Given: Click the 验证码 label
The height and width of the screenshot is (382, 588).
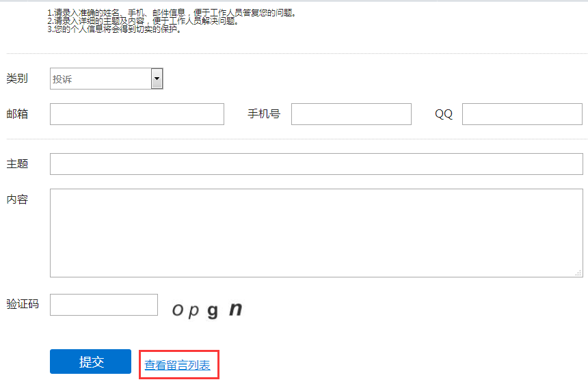Looking at the screenshot, I should click(23, 304).
